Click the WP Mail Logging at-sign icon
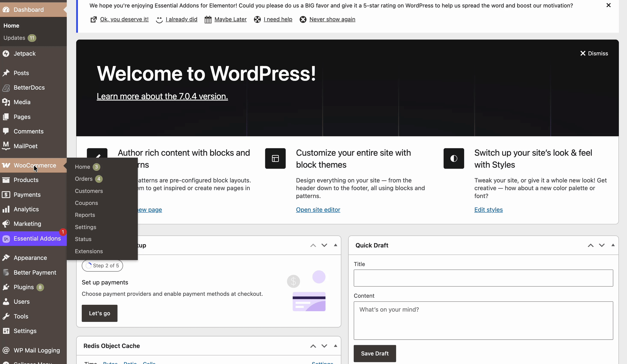This screenshot has height=364, width=627. point(6,350)
